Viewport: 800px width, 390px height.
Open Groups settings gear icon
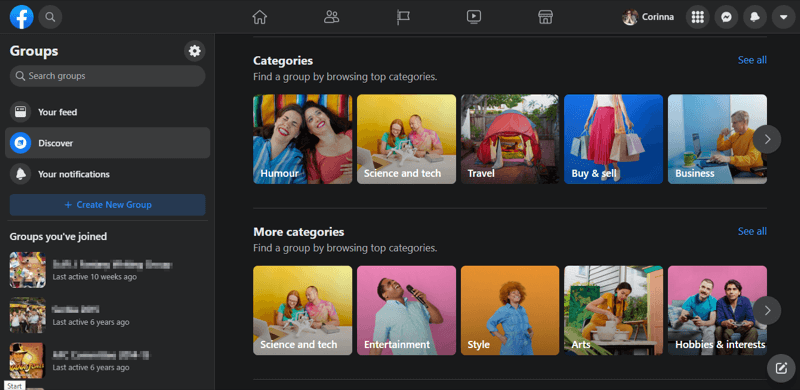point(194,51)
